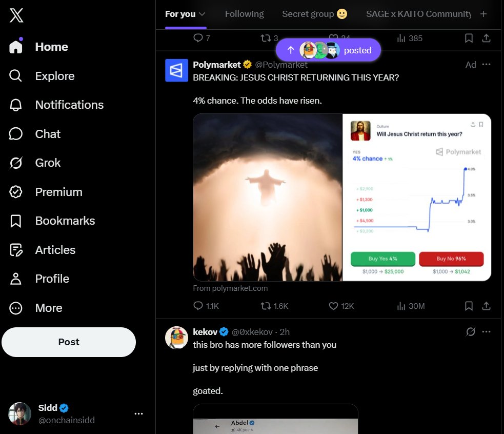Click the chart share icon in Polymarket card

coord(473,124)
